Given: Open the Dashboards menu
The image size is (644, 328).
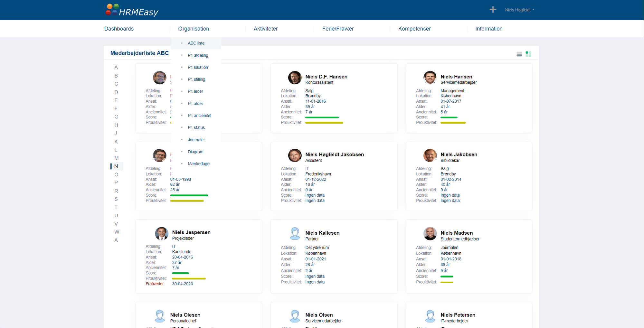Looking at the screenshot, I should point(119,29).
